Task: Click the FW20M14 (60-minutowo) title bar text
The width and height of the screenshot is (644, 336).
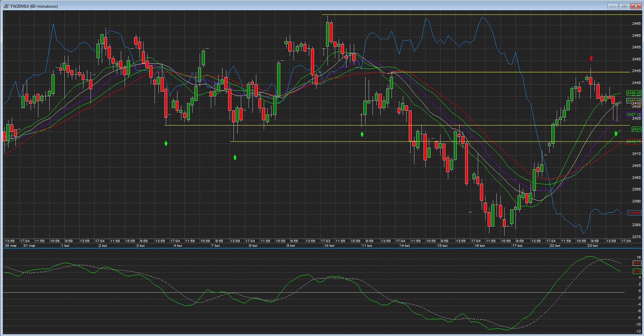Action: (x=34, y=6)
